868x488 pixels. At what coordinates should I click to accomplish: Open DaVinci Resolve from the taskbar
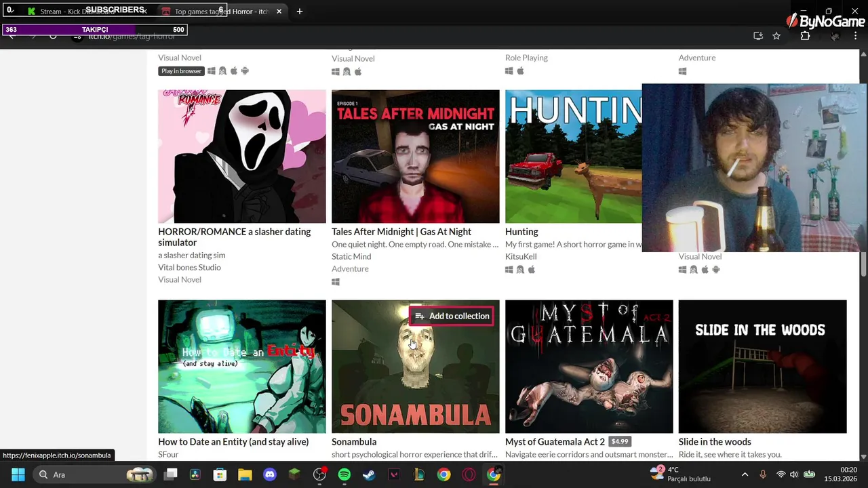(195, 474)
